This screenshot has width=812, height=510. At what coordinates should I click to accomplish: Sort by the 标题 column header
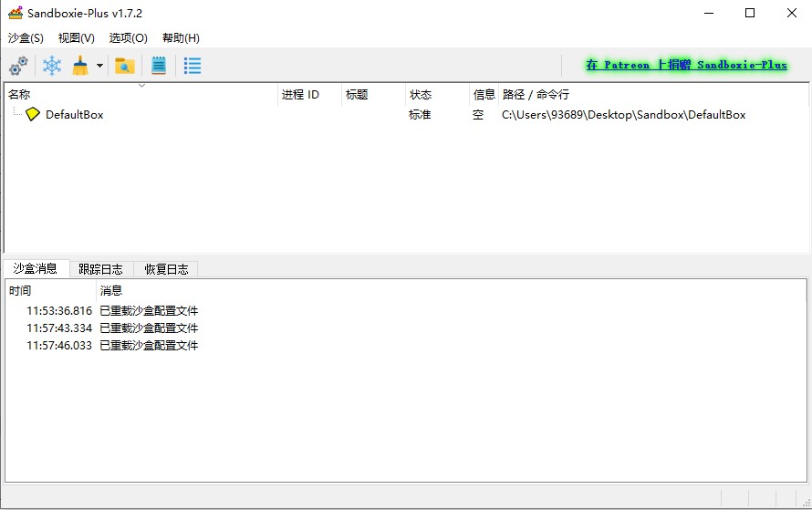point(373,95)
